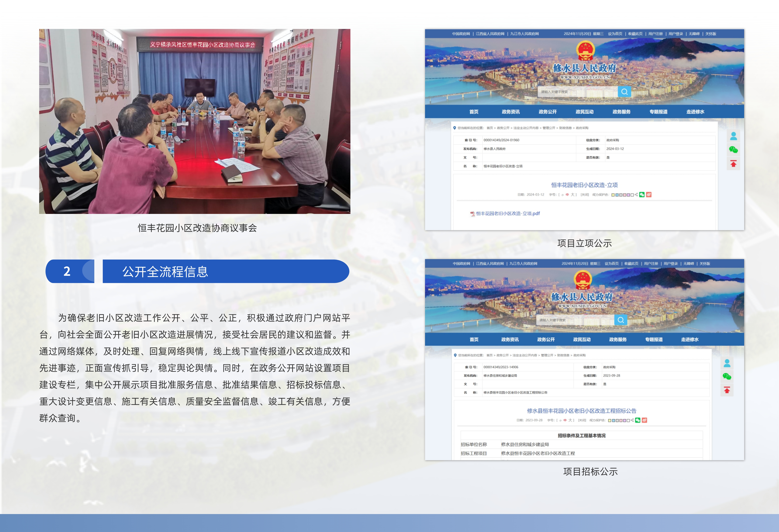Click WeChat sidebar icon beside 招标 page
The width and height of the screenshot is (779, 532).
click(x=727, y=377)
